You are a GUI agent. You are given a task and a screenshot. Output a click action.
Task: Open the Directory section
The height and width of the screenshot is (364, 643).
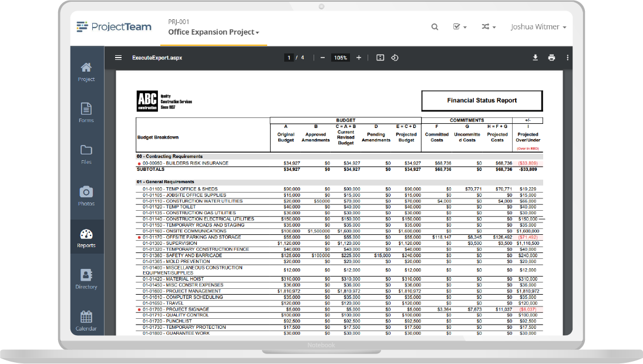pyautogui.click(x=86, y=277)
